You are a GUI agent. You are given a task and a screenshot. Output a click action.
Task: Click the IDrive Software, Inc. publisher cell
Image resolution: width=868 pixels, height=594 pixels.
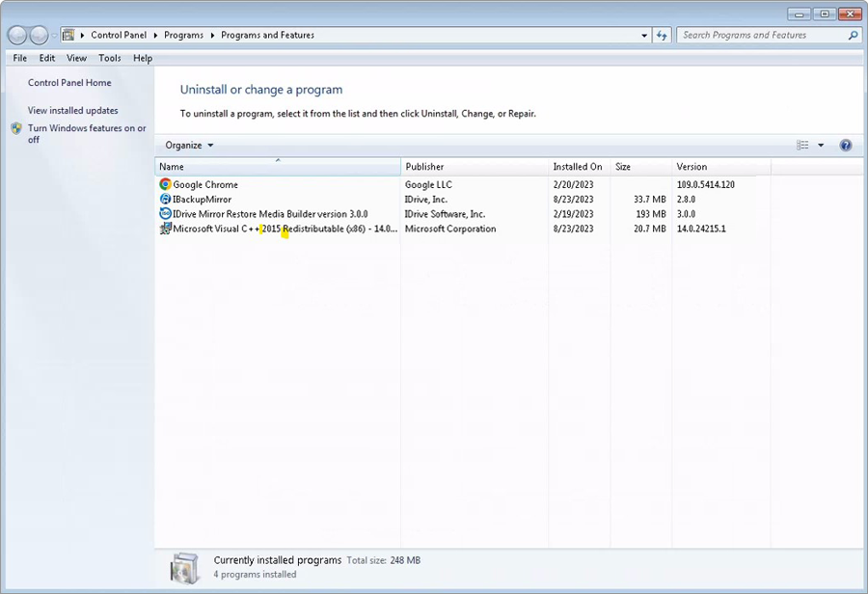point(445,214)
